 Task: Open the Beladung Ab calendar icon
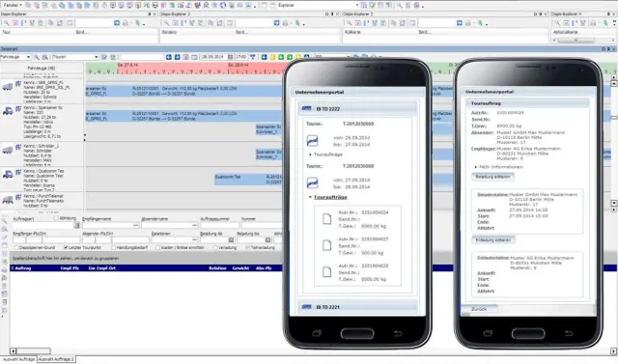click(x=232, y=239)
